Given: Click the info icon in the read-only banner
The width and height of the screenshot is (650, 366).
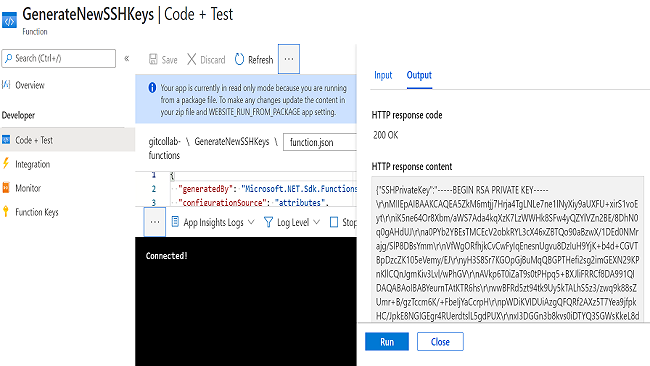Looking at the screenshot, I should (152, 88).
